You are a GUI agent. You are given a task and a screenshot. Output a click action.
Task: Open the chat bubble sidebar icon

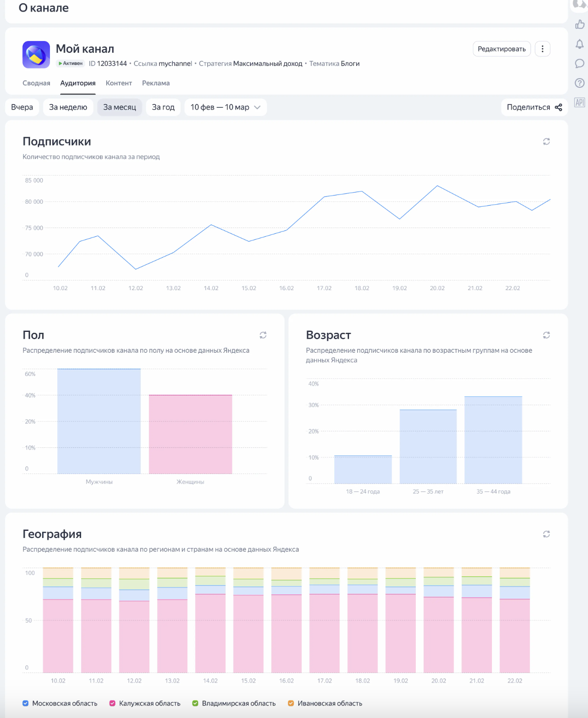579,64
